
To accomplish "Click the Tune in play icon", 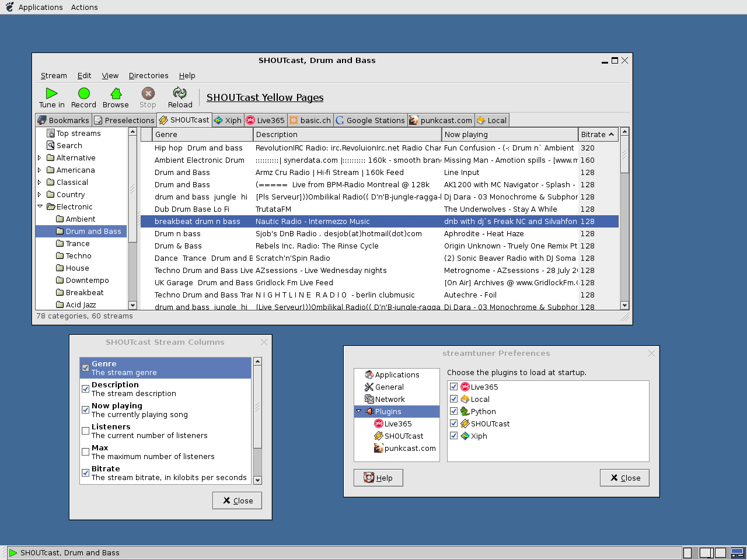I will [x=52, y=93].
